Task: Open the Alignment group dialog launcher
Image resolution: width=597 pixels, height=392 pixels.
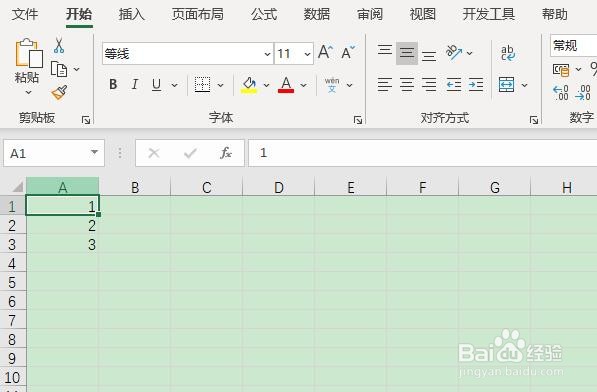Action: [534, 120]
